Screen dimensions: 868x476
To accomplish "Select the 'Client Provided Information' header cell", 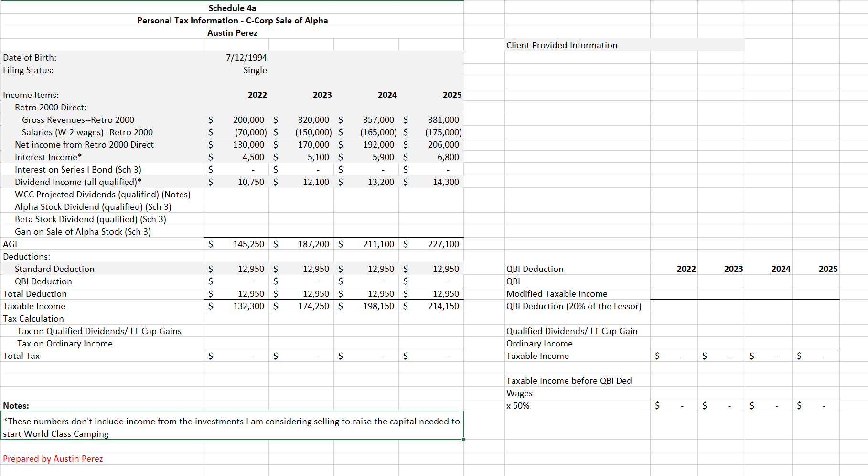I will pos(562,45).
